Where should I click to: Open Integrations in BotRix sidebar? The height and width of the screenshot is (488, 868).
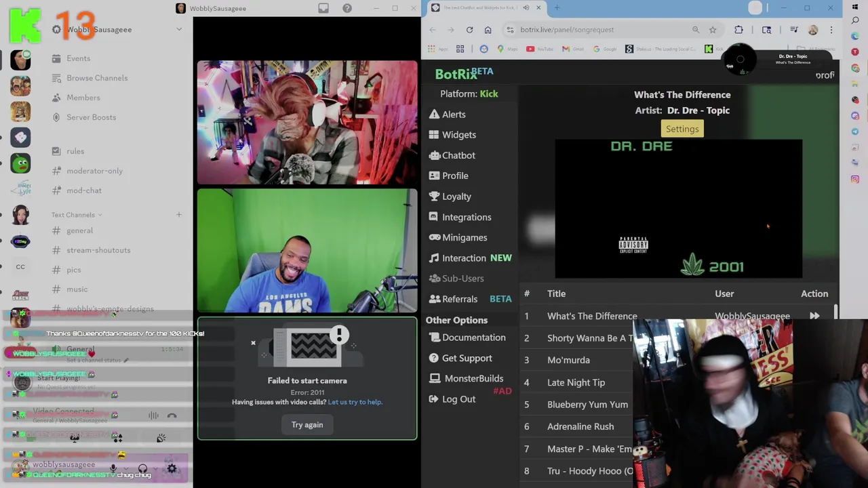(x=460, y=217)
